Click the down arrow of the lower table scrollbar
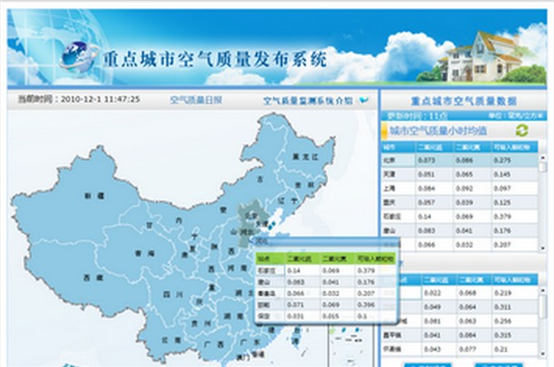The image size is (554, 367). tap(543, 353)
